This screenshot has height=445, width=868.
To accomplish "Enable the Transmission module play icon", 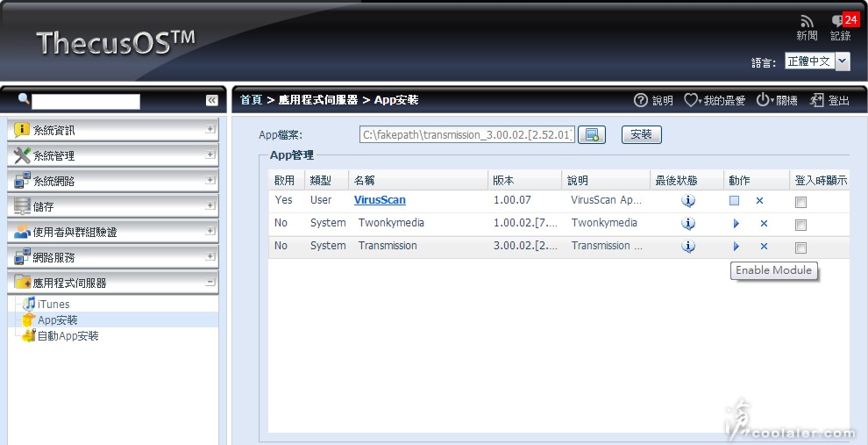I will coord(736,246).
